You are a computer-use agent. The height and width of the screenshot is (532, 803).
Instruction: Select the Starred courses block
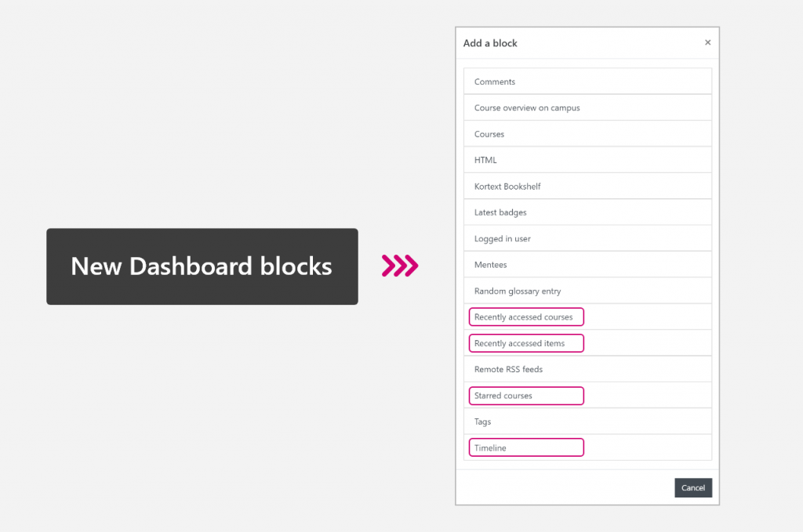click(525, 396)
